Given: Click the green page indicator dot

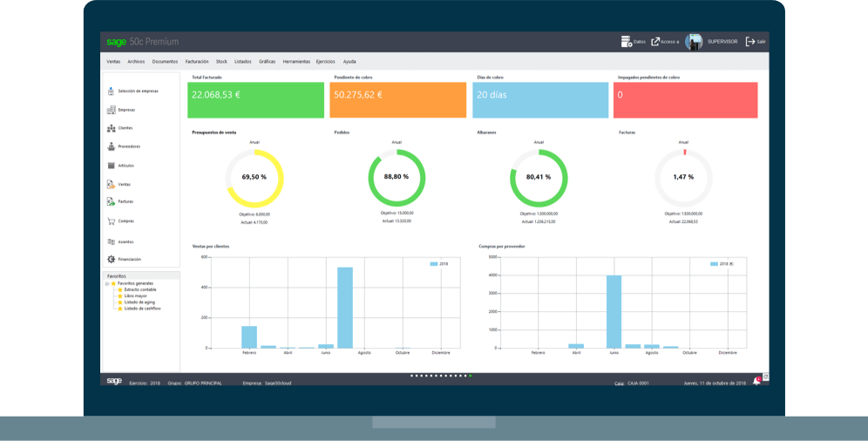Looking at the screenshot, I should [471, 376].
